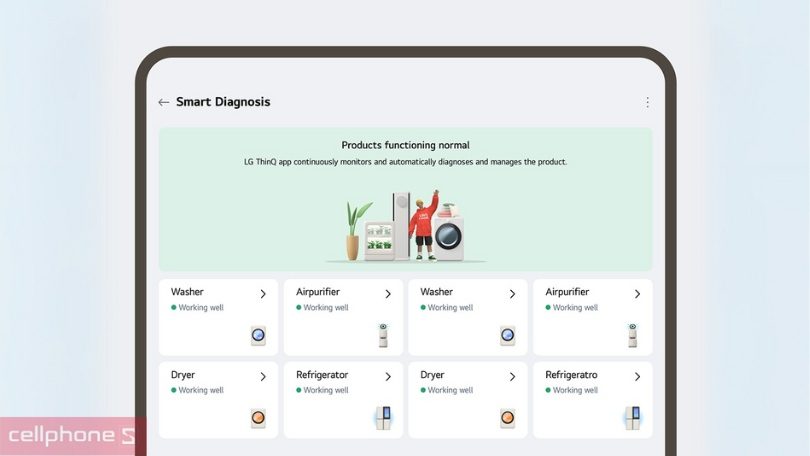Expand the first Washer card chevron
The image size is (810, 456).
(x=263, y=294)
